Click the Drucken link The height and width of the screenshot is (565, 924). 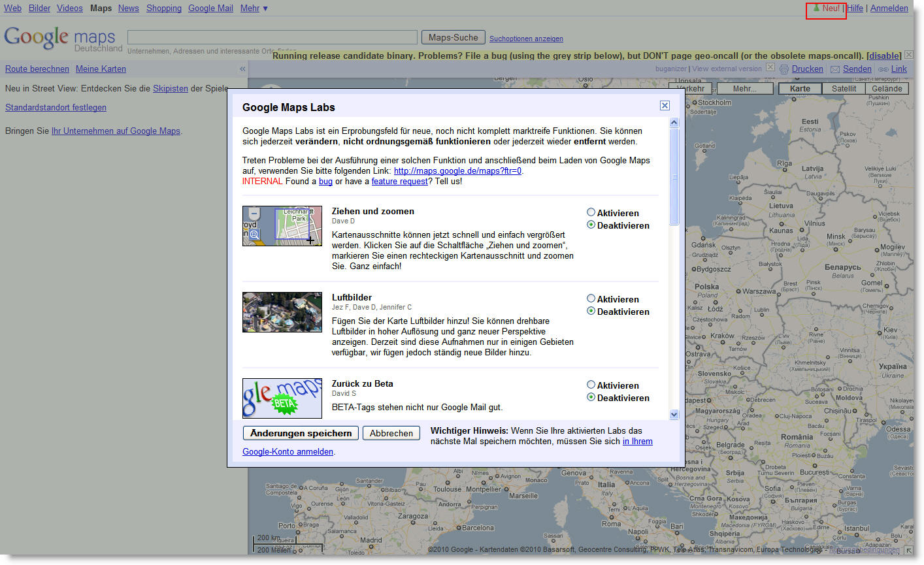click(808, 69)
